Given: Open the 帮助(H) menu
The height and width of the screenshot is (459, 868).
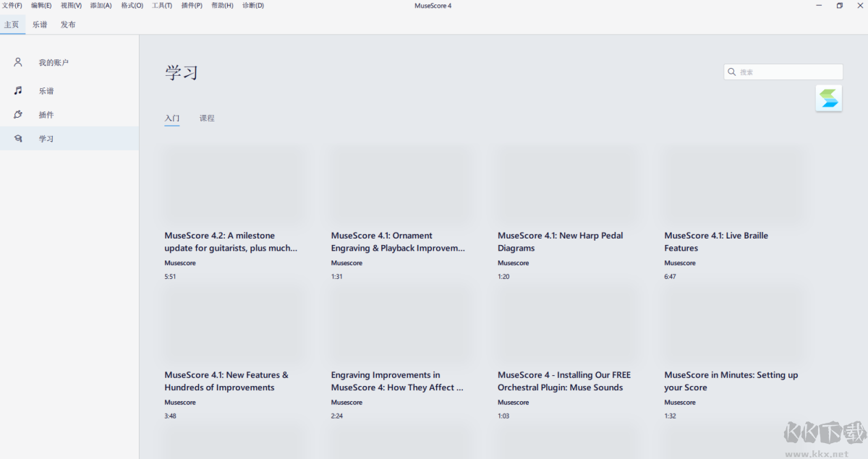Looking at the screenshot, I should [222, 6].
